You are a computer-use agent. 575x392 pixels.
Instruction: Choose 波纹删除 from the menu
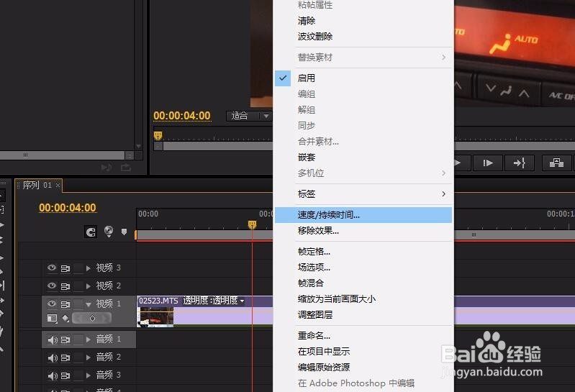click(x=363, y=36)
